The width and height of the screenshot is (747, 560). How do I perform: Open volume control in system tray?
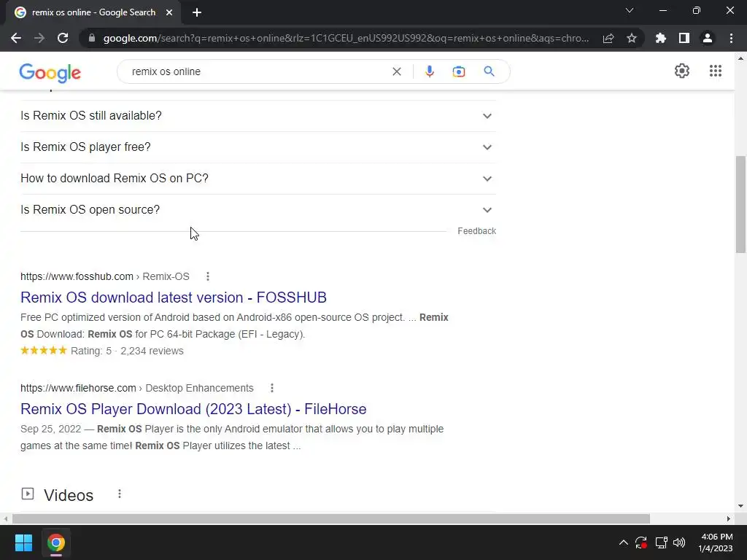pyautogui.click(x=679, y=542)
